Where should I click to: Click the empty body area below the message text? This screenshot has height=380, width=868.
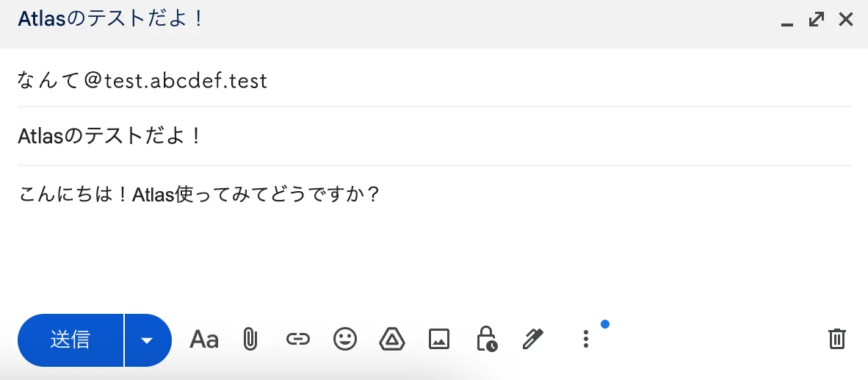pyautogui.click(x=433, y=257)
